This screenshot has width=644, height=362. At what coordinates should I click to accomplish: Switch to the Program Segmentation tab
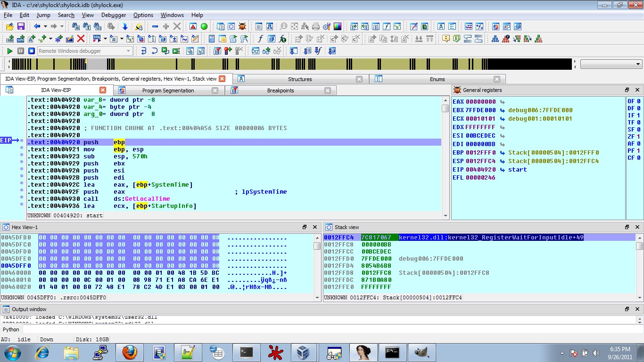tap(168, 90)
